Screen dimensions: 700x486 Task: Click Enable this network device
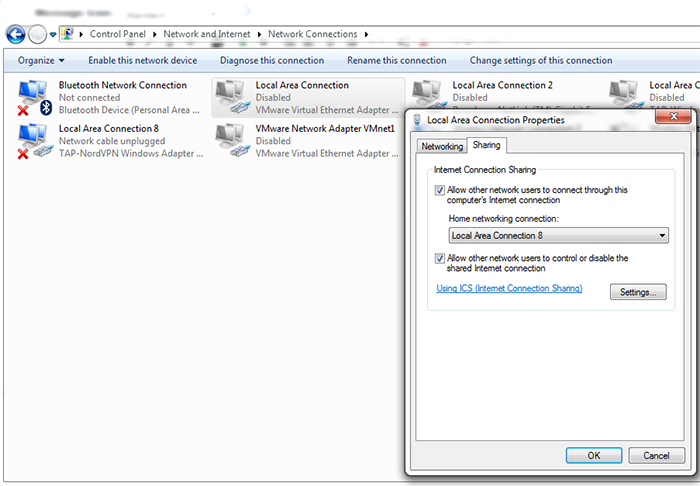point(142,60)
